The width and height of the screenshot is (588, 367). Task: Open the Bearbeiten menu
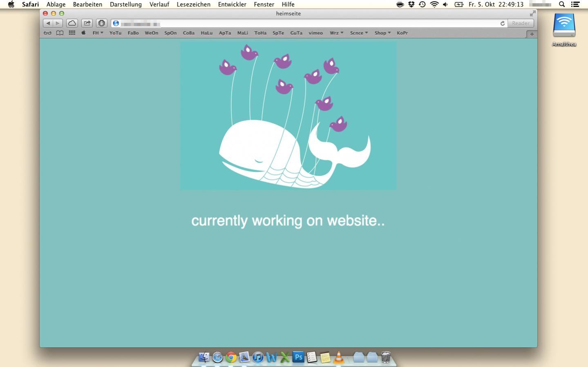(87, 4)
